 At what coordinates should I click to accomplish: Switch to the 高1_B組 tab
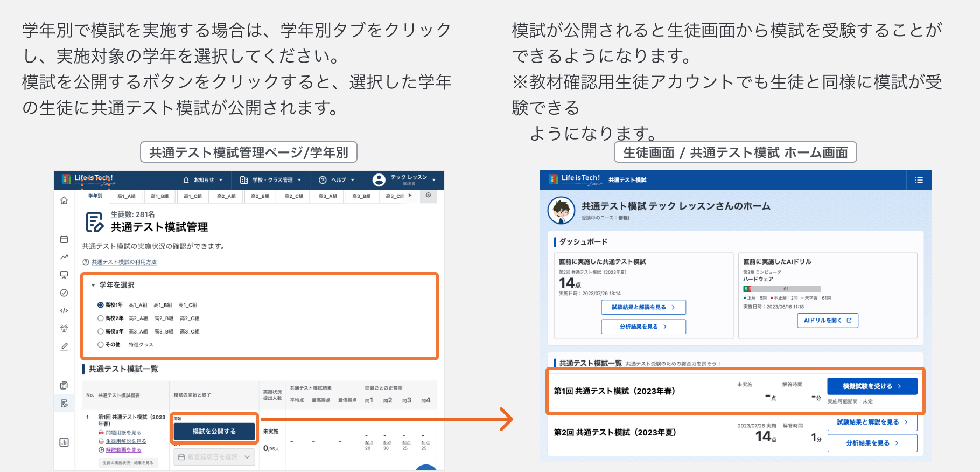coord(160,196)
